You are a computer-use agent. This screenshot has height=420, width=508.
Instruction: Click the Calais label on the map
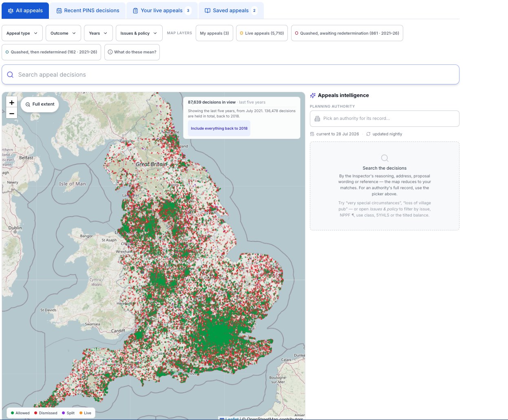pyautogui.click(x=286, y=360)
